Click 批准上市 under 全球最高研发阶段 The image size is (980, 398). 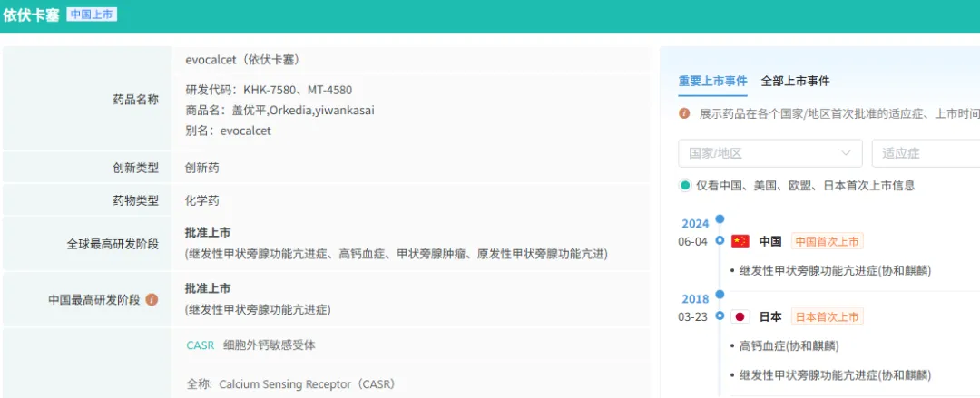point(208,232)
